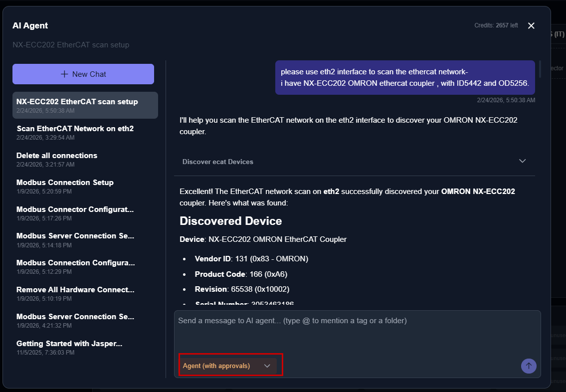Click the Credits remaining indicator
This screenshot has height=392, width=566.
coord(496,25)
